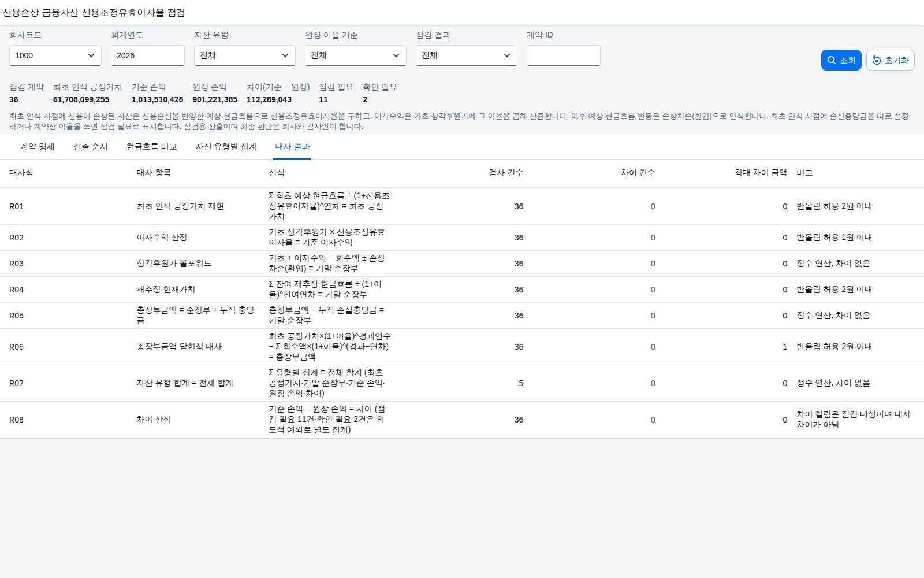
Task: Select row R03 in the table
Action: [462, 264]
